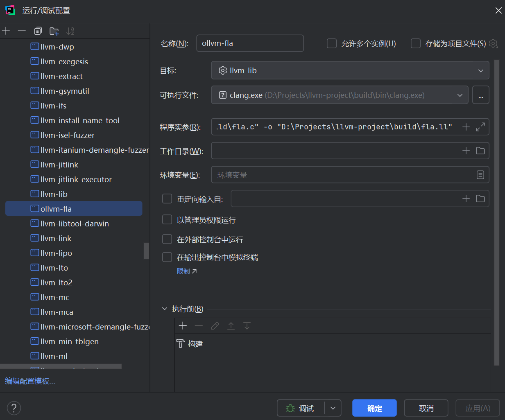Select ollvm-fla configuration in list
Image resolution: width=505 pixels, height=420 pixels.
point(74,208)
